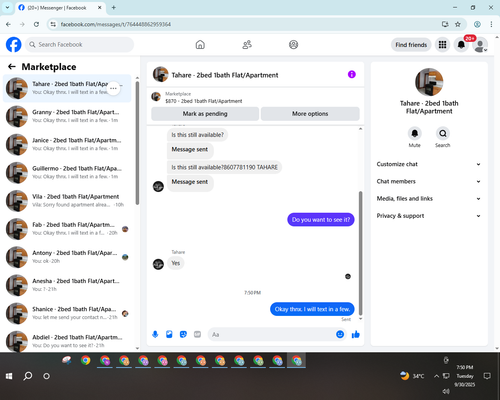The height and width of the screenshot is (400, 500).
Task: Open the Account profile menu
Action: (x=480, y=45)
